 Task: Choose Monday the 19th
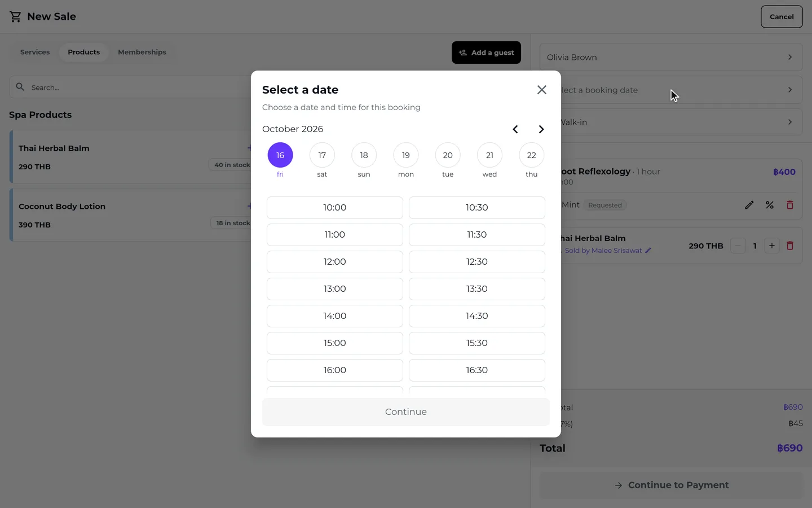coord(406,155)
